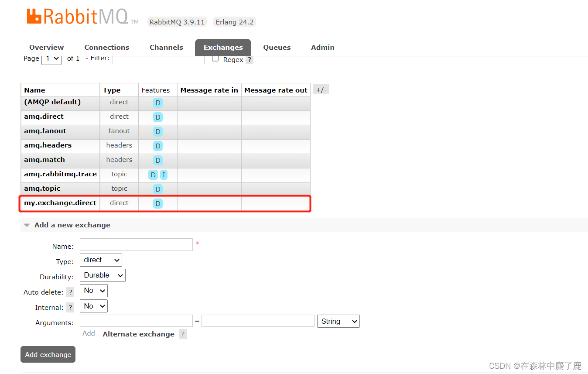
Task: Switch to the Queues tab
Action: [x=277, y=48]
